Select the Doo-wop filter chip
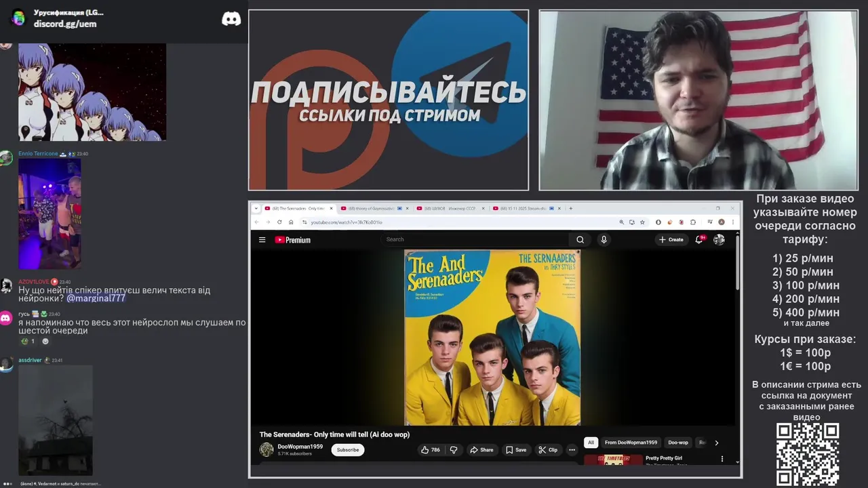 (678, 443)
